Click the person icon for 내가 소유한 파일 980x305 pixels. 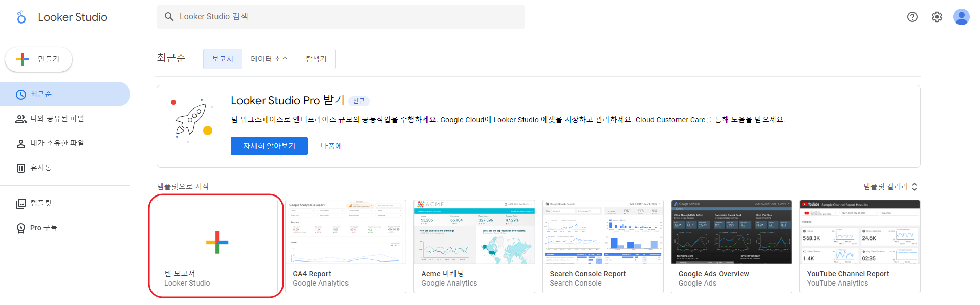pyautogui.click(x=21, y=144)
